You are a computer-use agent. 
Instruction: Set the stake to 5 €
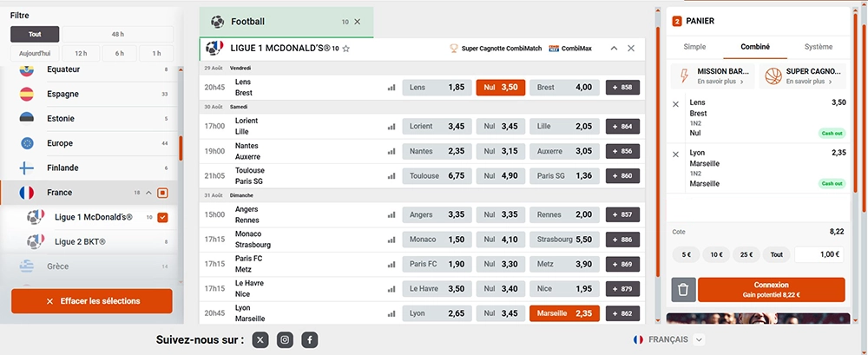[687, 255]
